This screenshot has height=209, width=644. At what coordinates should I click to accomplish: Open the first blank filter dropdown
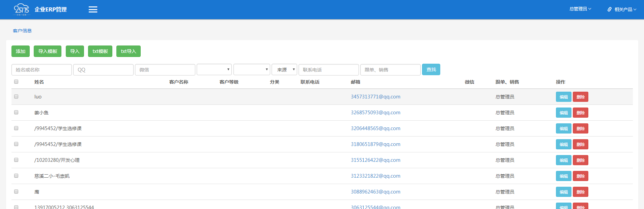[x=214, y=70]
